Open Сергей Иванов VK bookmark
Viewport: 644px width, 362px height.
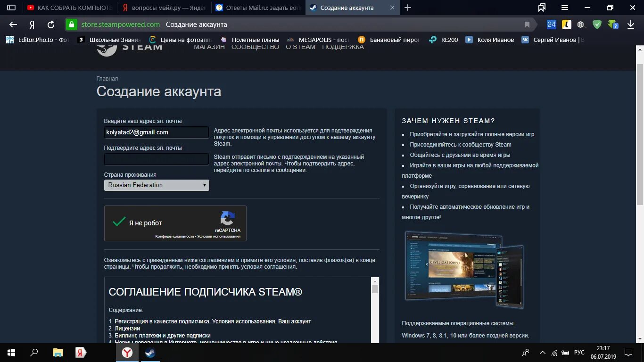(553, 40)
